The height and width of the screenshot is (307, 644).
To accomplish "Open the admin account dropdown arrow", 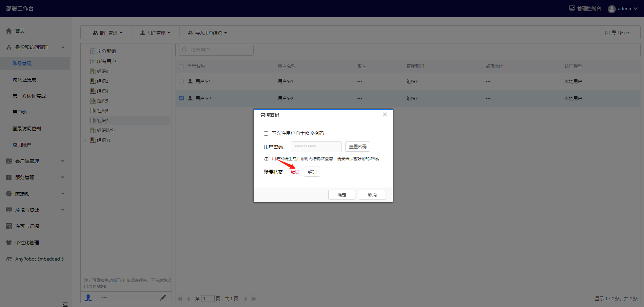I will click(636, 8).
